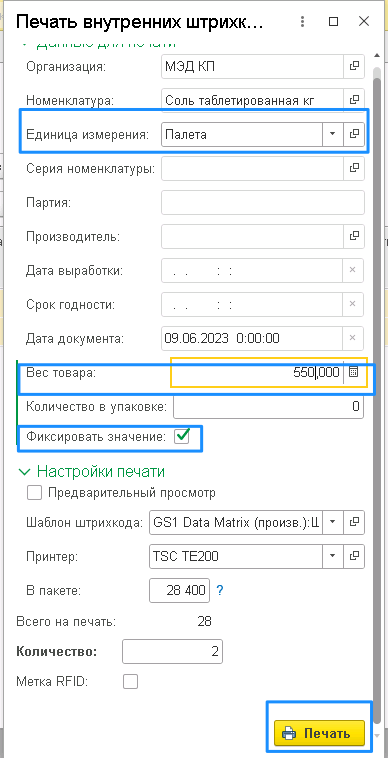388x758 pixels.
Task: Click the Количество field showing 2
Action: 173,651
